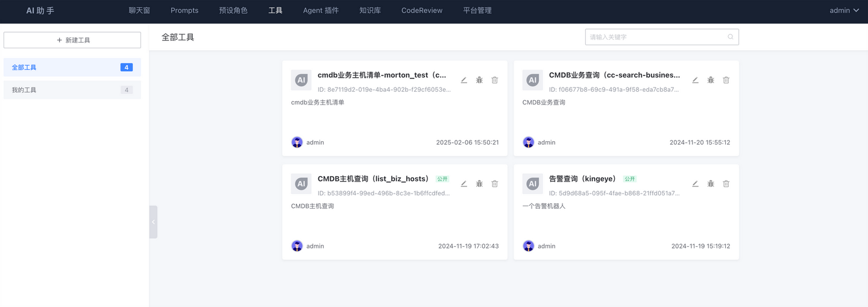Open the 知识库 tab

point(370,10)
